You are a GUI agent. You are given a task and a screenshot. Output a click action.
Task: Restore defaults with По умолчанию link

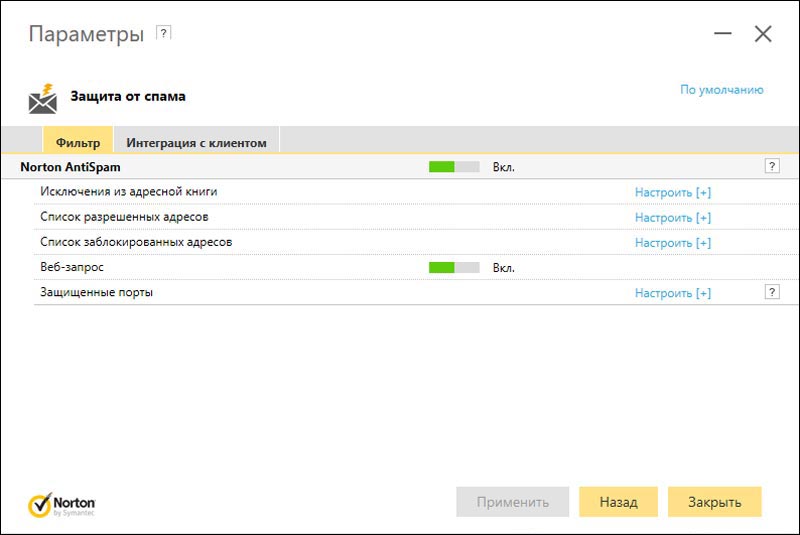tap(721, 90)
